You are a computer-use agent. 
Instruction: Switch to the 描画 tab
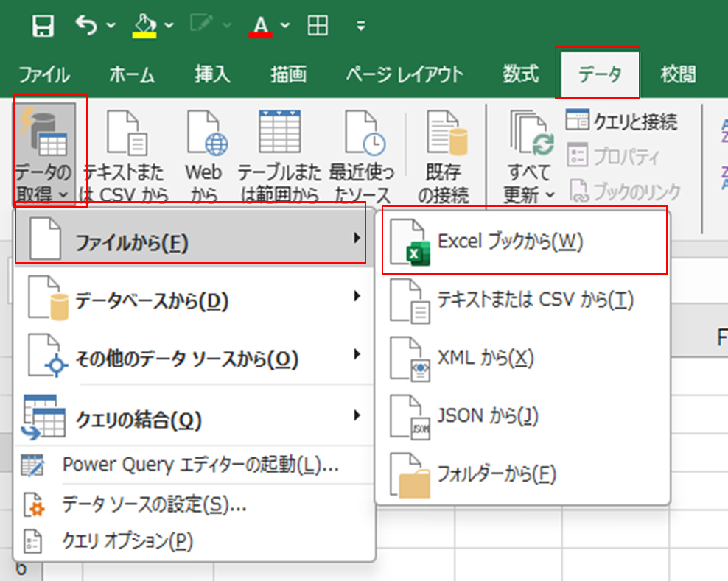289,74
